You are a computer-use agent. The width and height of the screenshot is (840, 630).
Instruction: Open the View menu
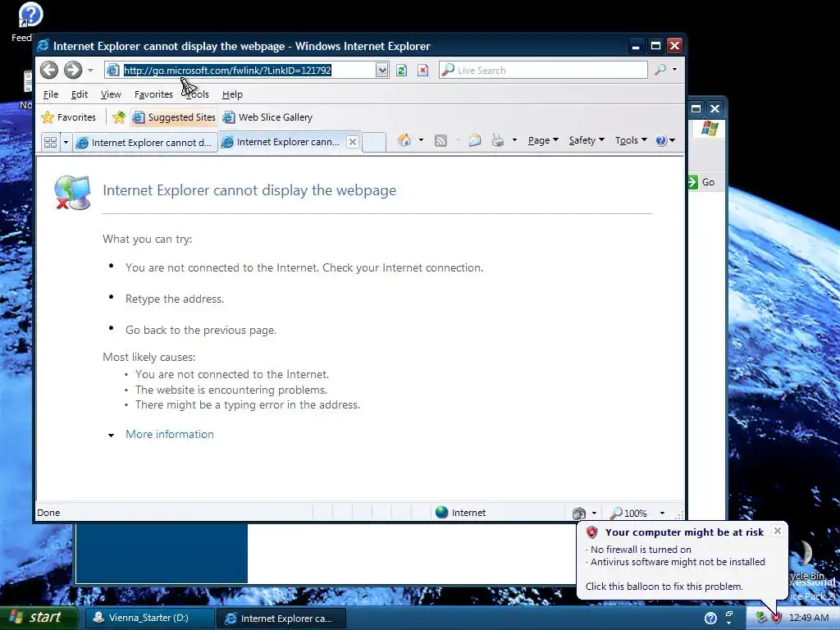coord(111,94)
